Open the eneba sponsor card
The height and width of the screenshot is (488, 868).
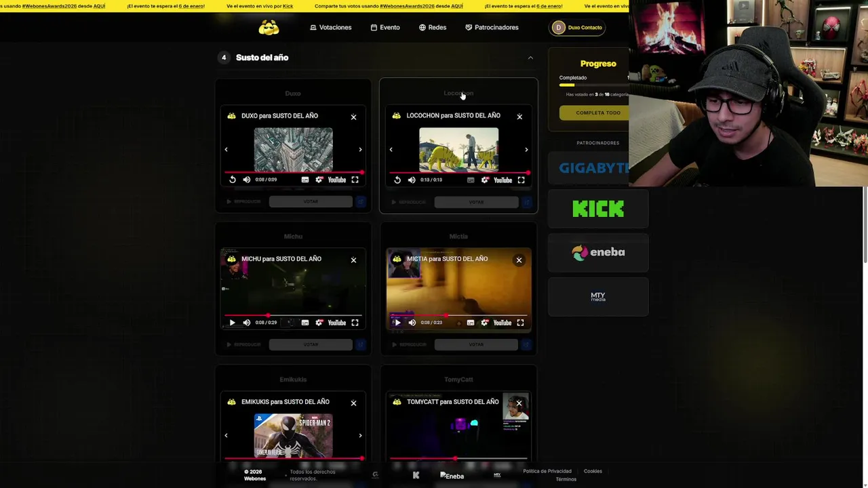click(x=598, y=252)
